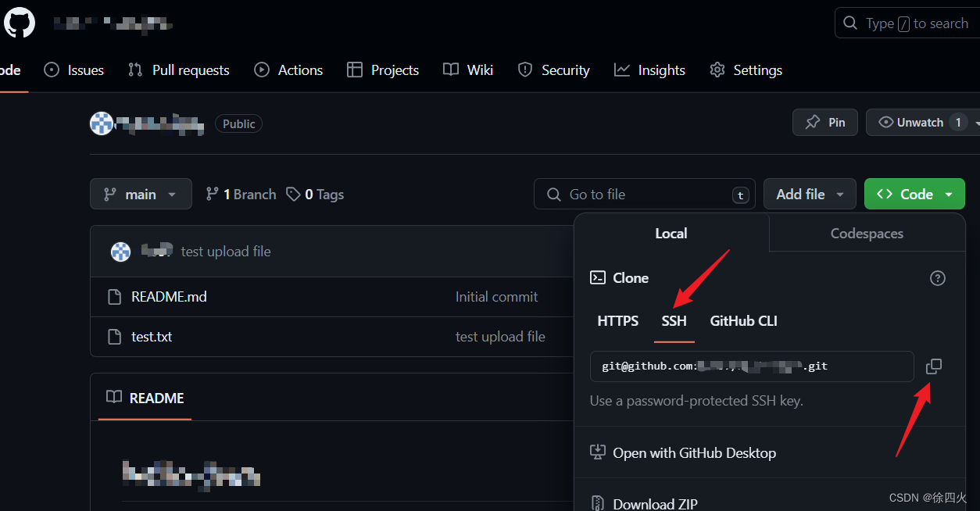Open the clone help tooltip
This screenshot has width=980, height=511.
click(x=937, y=277)
